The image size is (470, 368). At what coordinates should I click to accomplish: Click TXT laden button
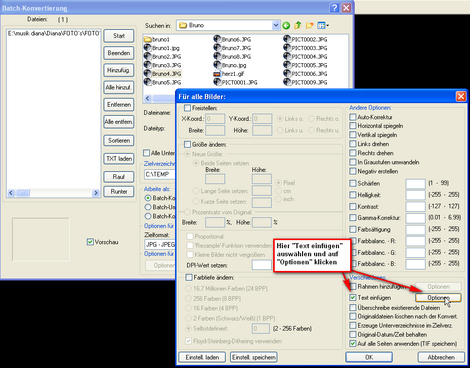[x=119, y=159]
